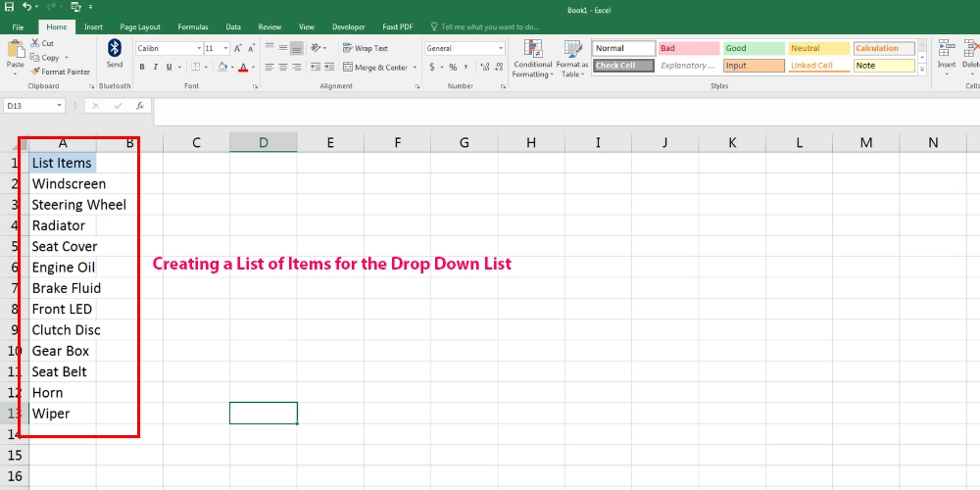Screen dimensions: 980x490
Task: Expand the Merge & Center dropdown arrow
Action: 414,68
